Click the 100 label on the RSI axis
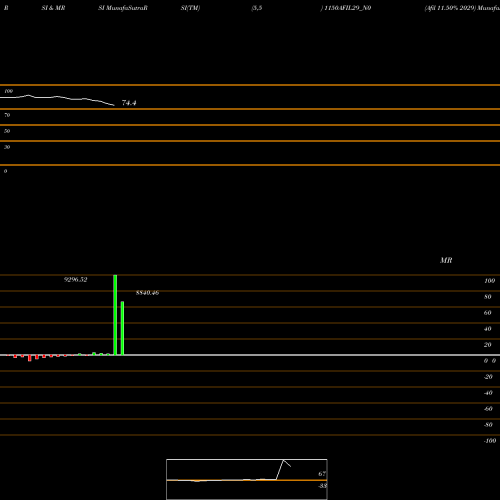Screen dimensions: 500x500 [x=8, y=91]
